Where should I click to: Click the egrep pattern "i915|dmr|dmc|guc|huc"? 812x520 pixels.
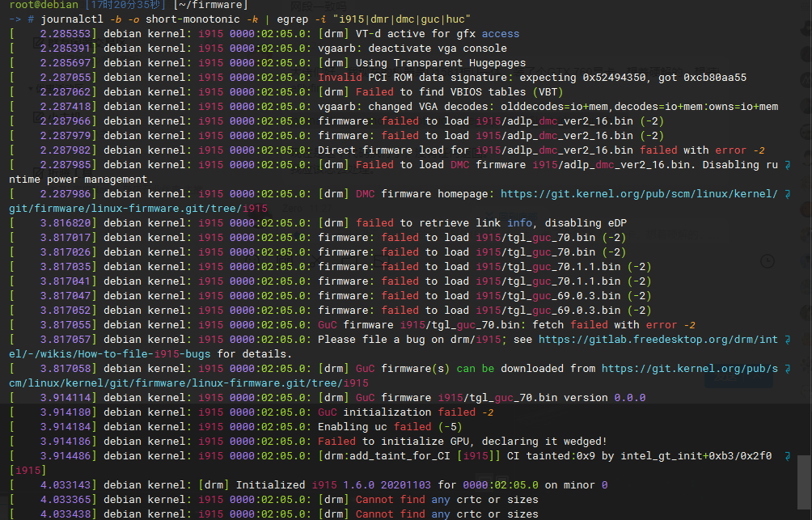(402, 19)
